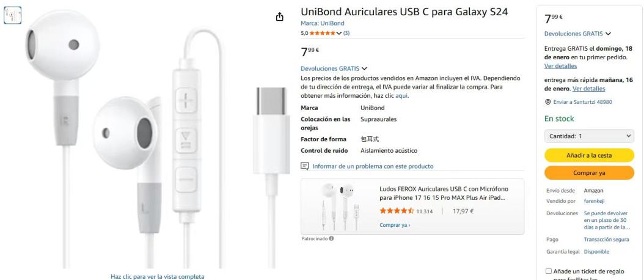Expand Devoluciones GRATIS under main price
The image size is (644, 280).
(x=334, y=68)
